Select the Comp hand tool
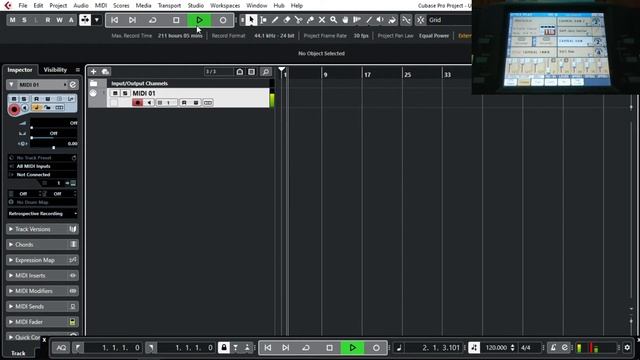 pyautogui.click(x=345, y=20)
